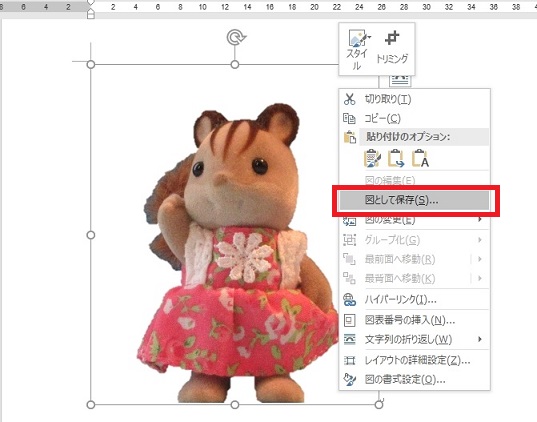Click the rotation handle above the picture
Viewport: 537px width, 422px height.
236,37
